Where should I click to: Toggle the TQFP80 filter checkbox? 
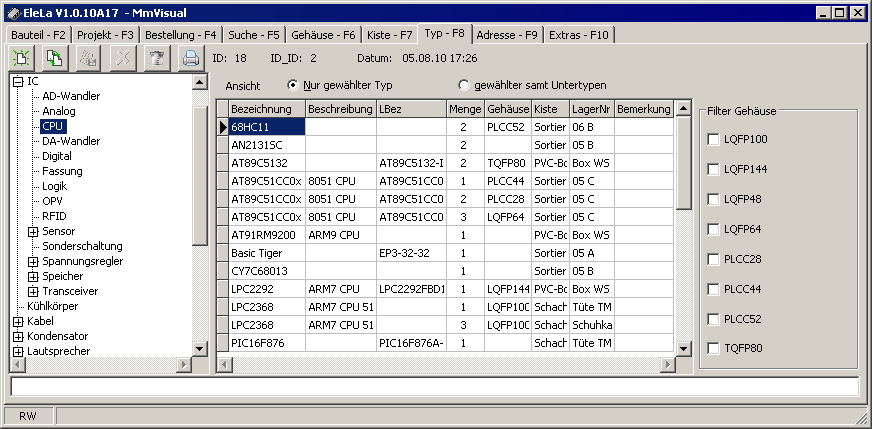tap(713, 349)
